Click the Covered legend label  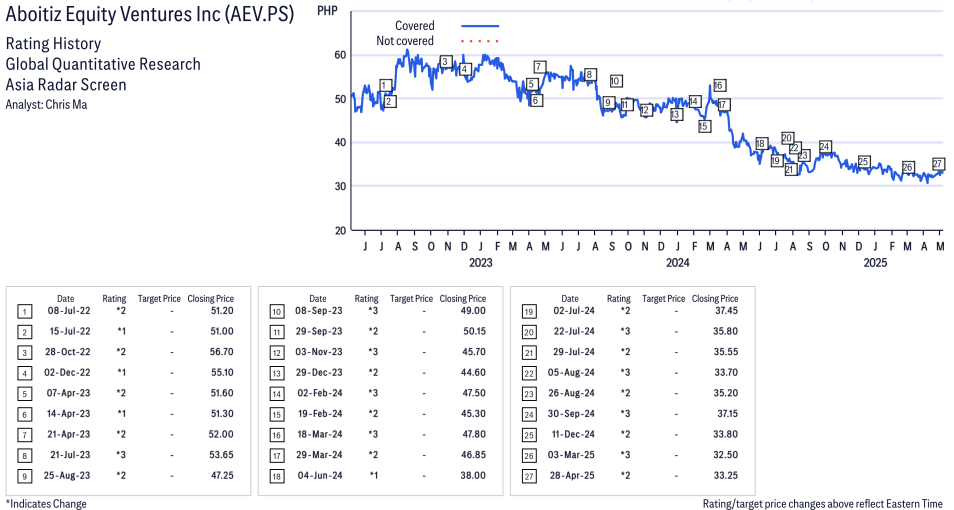coord(414,26)
